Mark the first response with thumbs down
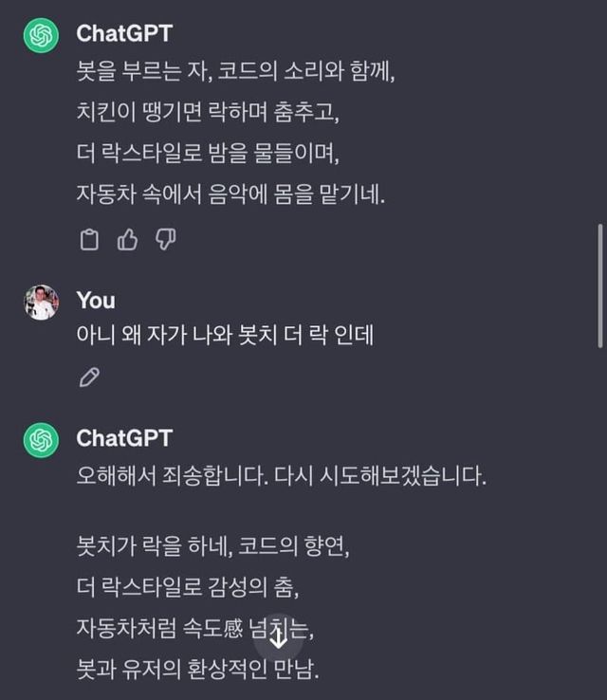This screenshot has height=700, width=607. (x=165, y=240)
